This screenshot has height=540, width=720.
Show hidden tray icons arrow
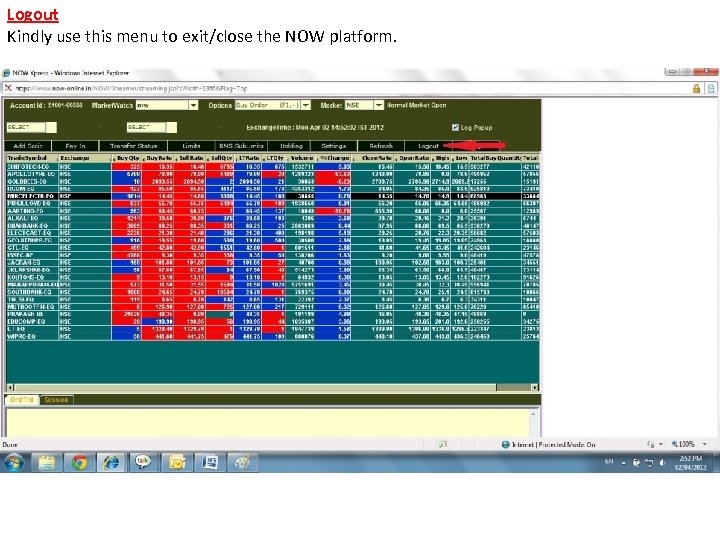[624, 463]
